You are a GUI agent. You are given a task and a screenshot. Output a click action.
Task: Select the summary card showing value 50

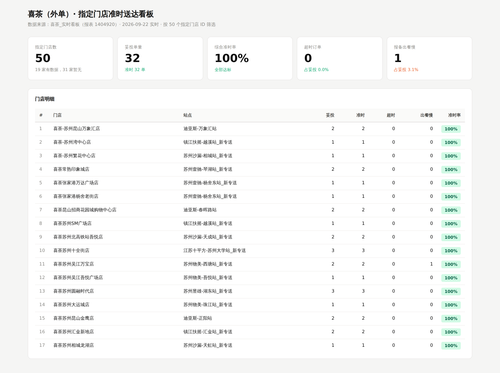[x=70, y=58]
